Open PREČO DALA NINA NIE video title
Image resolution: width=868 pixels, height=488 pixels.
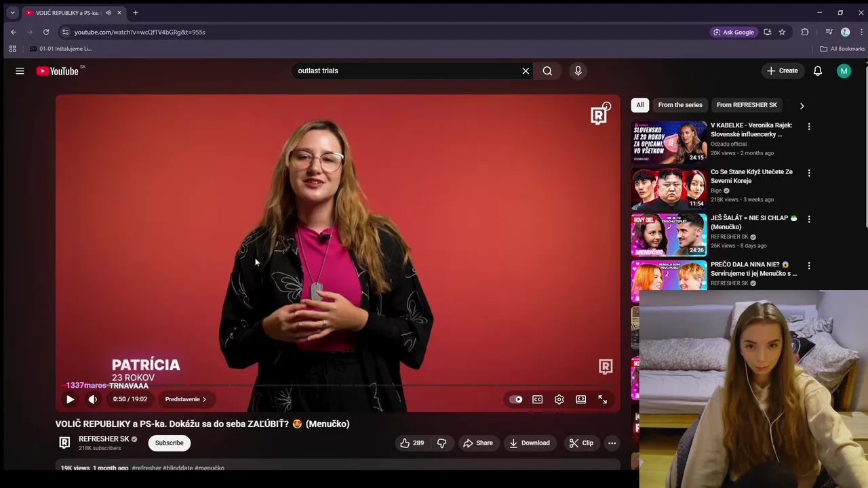pos(753,269)
